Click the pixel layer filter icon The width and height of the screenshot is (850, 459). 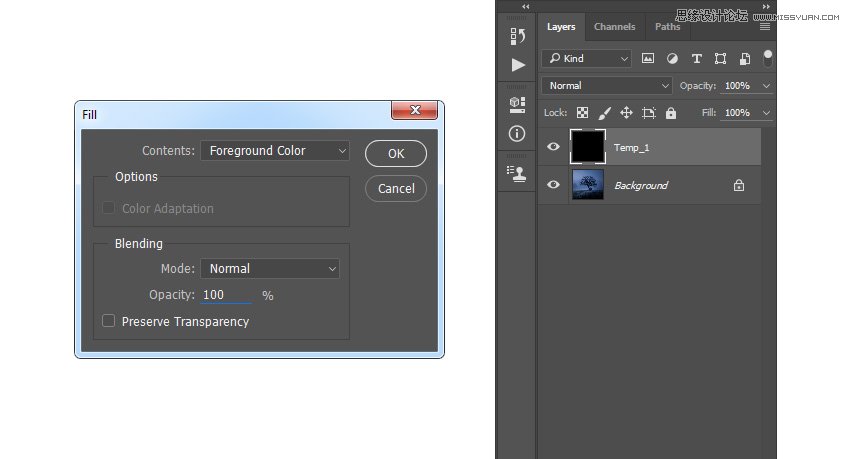(x=648, y=59)
